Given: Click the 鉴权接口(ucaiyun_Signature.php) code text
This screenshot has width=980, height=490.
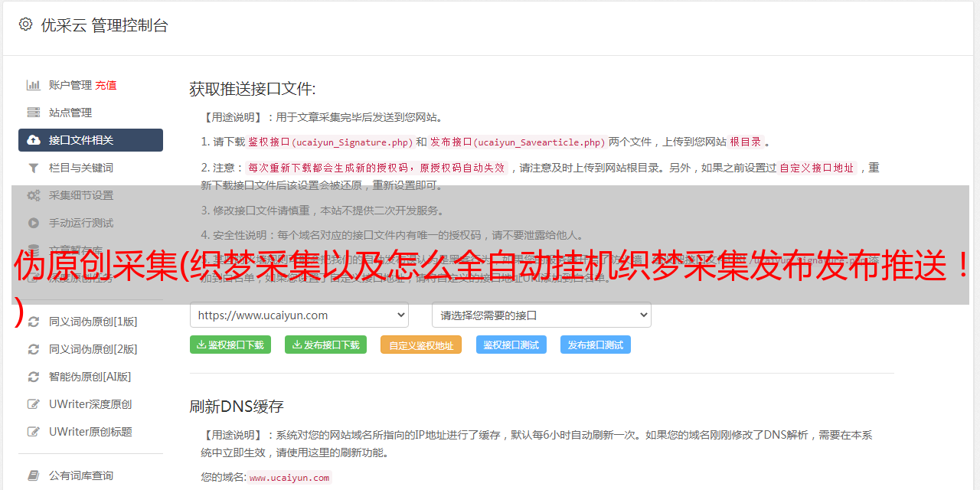Looking at the screenshot, I should click(x=330, y=142).
